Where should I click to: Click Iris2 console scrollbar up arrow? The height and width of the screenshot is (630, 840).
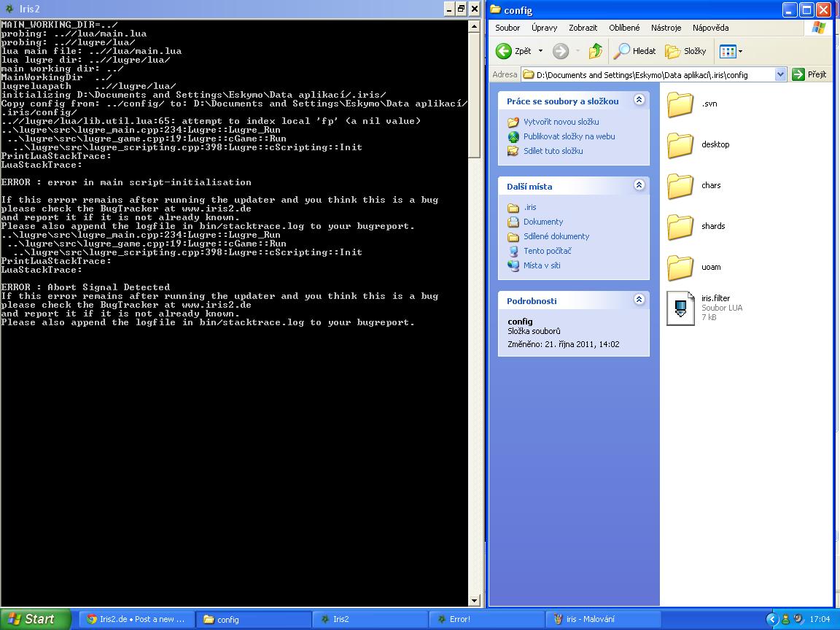pyautogui.click(x=474, y=26)
